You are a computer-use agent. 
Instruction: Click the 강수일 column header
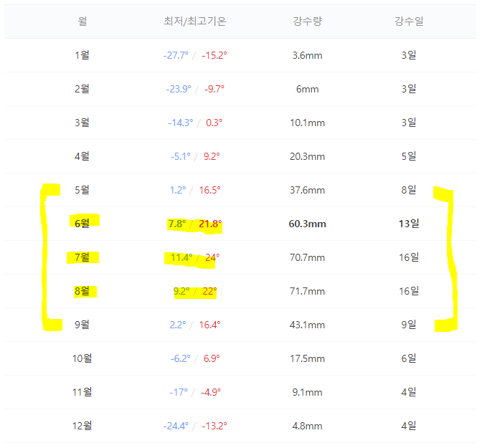[x=409, y=22]
